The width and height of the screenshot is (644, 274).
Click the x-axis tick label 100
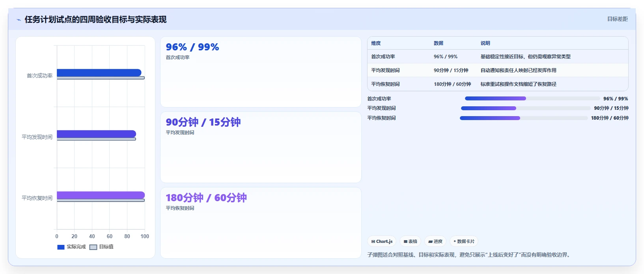pyautogui.click(x=145, y=237)
